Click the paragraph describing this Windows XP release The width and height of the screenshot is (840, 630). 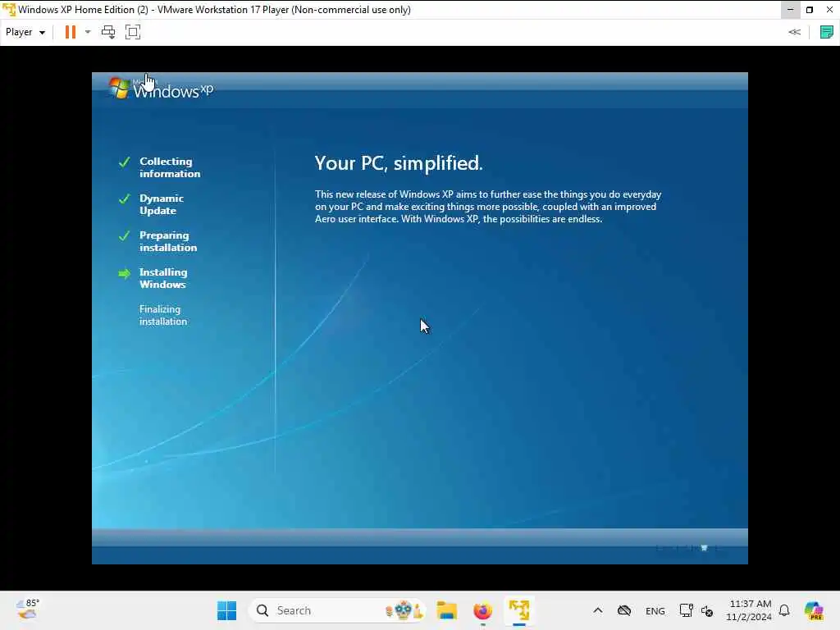coord(488,207)
